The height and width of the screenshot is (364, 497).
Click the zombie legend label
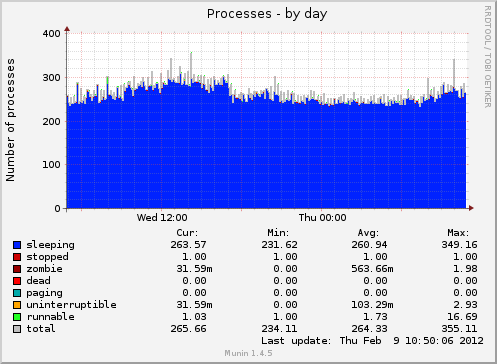point(44,269)
